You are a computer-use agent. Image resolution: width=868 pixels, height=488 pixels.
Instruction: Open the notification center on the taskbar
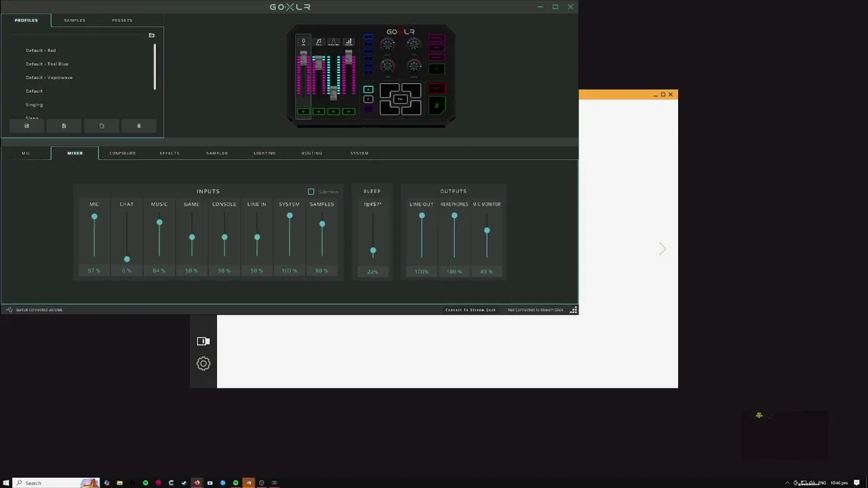point(856,483)
